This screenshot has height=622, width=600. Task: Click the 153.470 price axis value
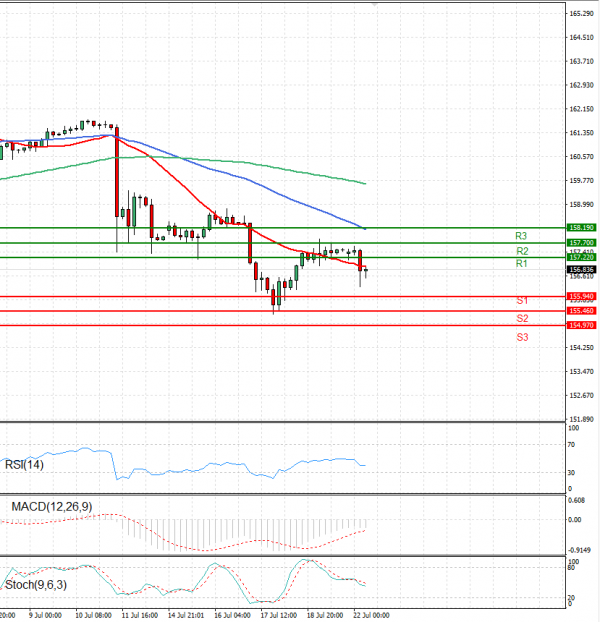click(581, 371)
